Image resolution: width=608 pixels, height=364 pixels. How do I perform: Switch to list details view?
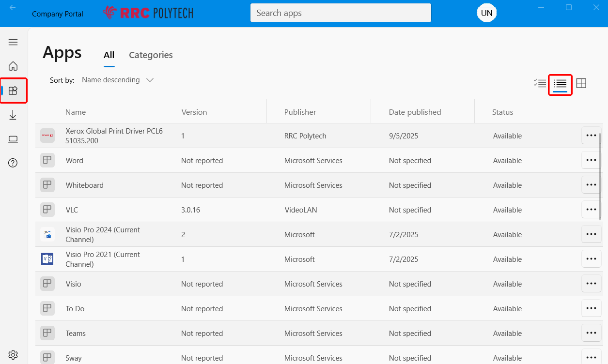560,84
